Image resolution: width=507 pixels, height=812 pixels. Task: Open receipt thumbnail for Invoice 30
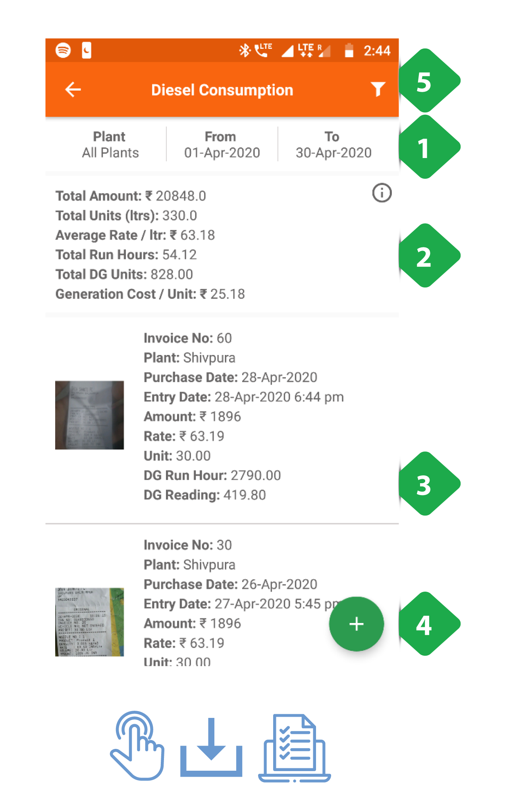[x=89, y=622]
